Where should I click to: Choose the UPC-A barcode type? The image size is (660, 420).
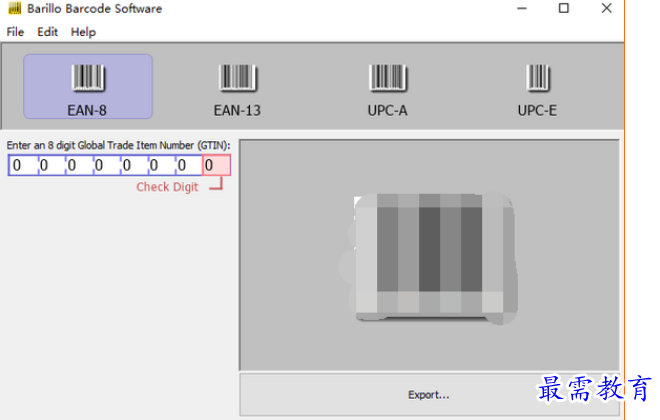(388, 90)
